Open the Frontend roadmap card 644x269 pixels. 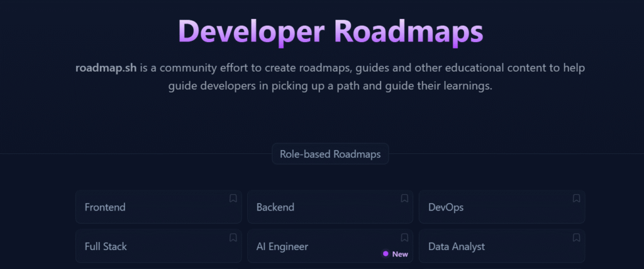(x=158, y=207)
